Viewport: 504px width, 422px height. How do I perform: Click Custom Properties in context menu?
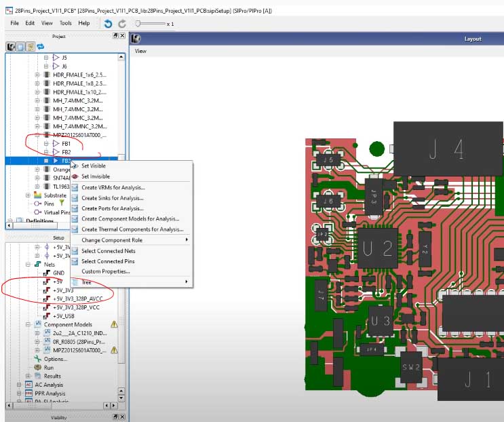click(105, 271)
